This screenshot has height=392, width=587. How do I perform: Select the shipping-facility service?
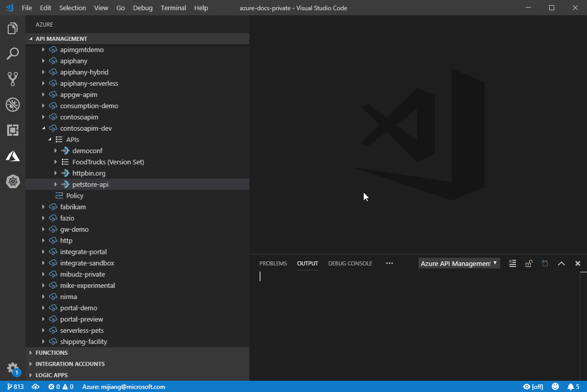137,341
